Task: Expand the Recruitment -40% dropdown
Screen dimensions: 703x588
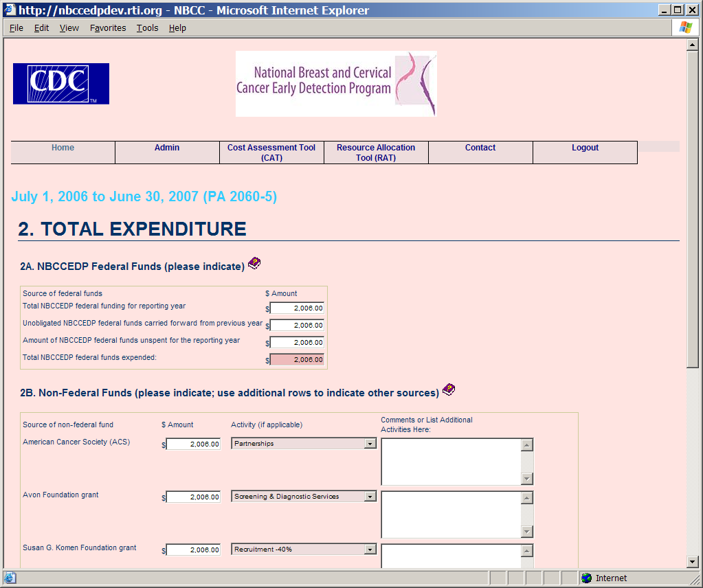Action: point(370,550)
